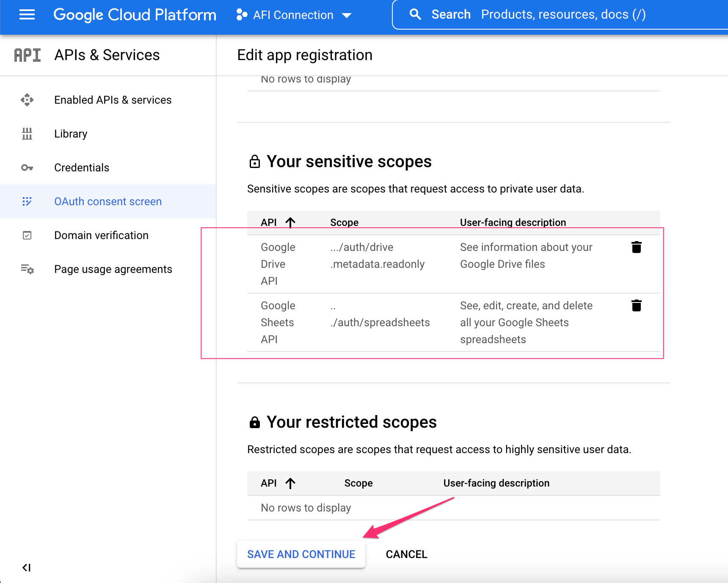Remove Google Sheets scope with trash icon
The width and height of the screenshot is (728, 583).
pyautogui.click(x=637, y=305)
